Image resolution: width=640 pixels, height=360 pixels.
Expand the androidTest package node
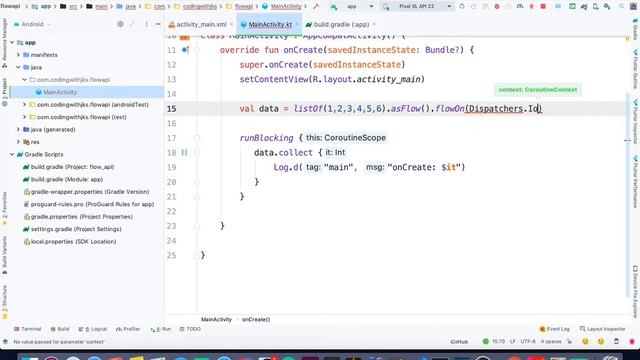[24, 104]
